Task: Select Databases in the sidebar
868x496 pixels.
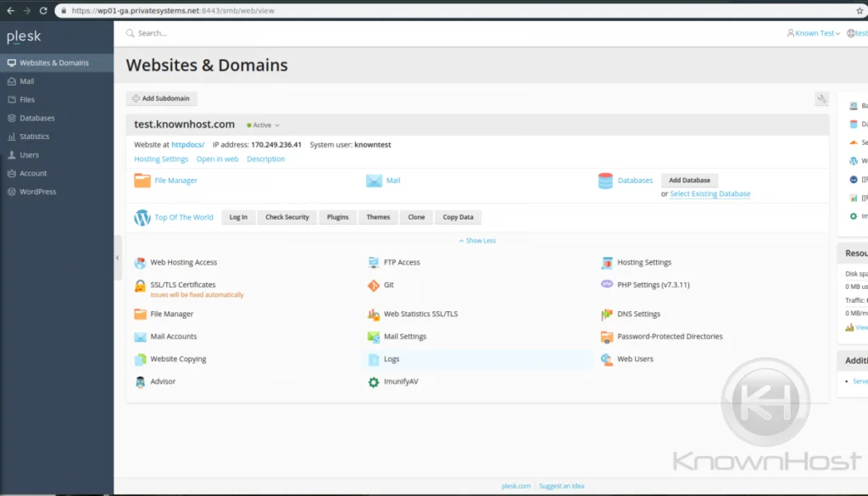Action: point(36,118)
